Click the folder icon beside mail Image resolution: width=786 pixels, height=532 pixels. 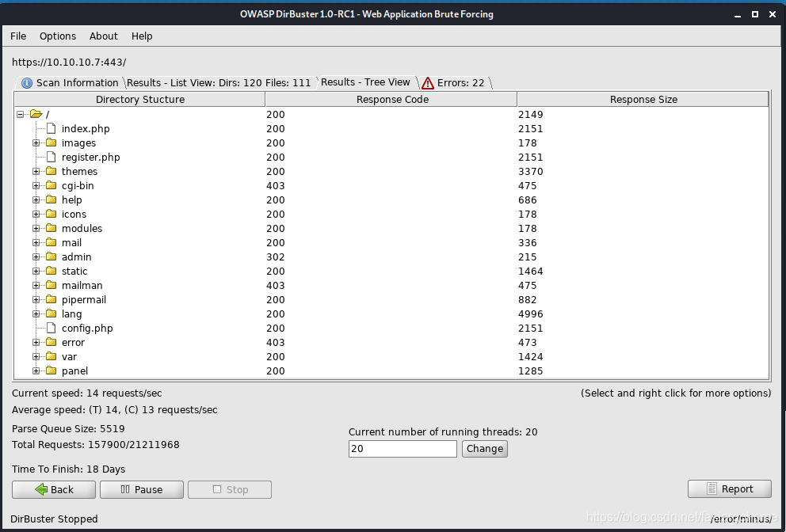[x=51, y=242]
